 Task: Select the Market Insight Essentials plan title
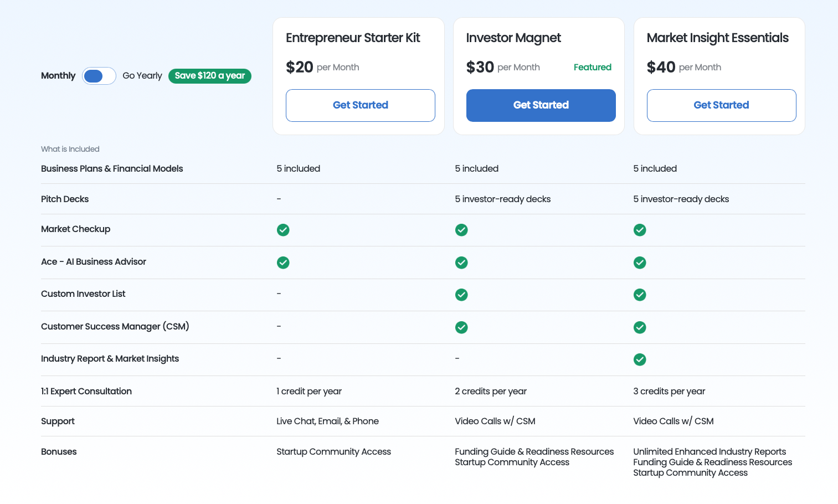717,38
